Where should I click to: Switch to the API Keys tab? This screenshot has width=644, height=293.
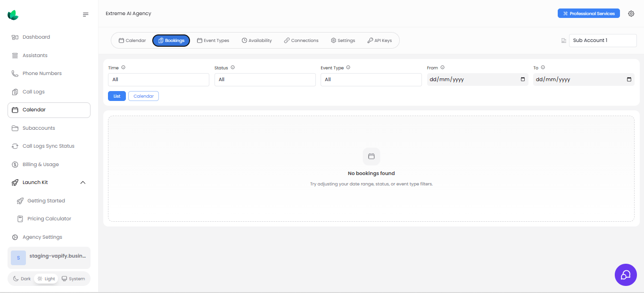pyautogui.click(x=380, y=41)
